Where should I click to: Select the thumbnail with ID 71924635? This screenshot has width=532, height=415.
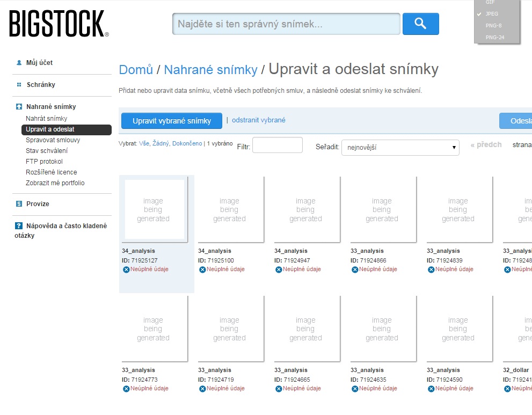[x=383, y=329]
